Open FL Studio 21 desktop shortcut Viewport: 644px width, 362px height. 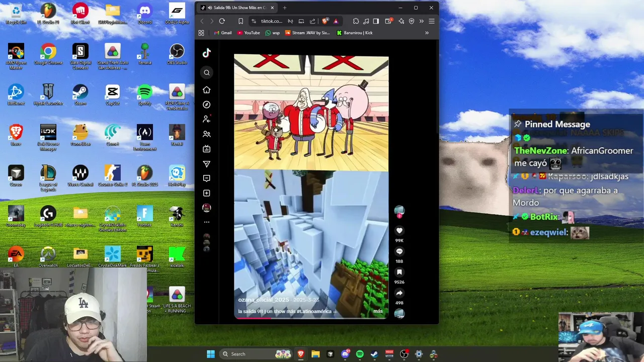coord(48,14)
